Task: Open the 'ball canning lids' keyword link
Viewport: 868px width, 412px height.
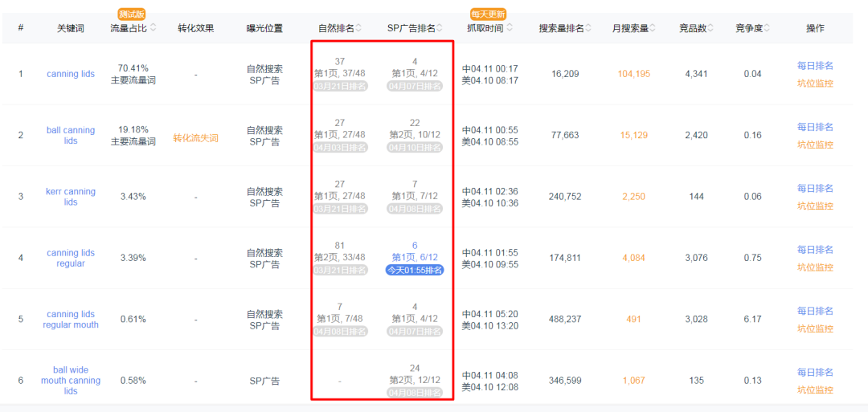Action: point(71,135)
